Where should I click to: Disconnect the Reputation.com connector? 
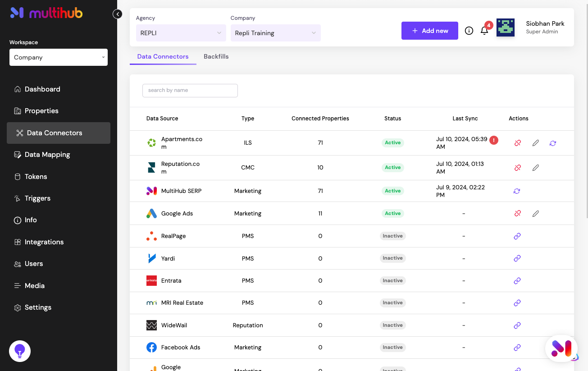coord(517,168)
